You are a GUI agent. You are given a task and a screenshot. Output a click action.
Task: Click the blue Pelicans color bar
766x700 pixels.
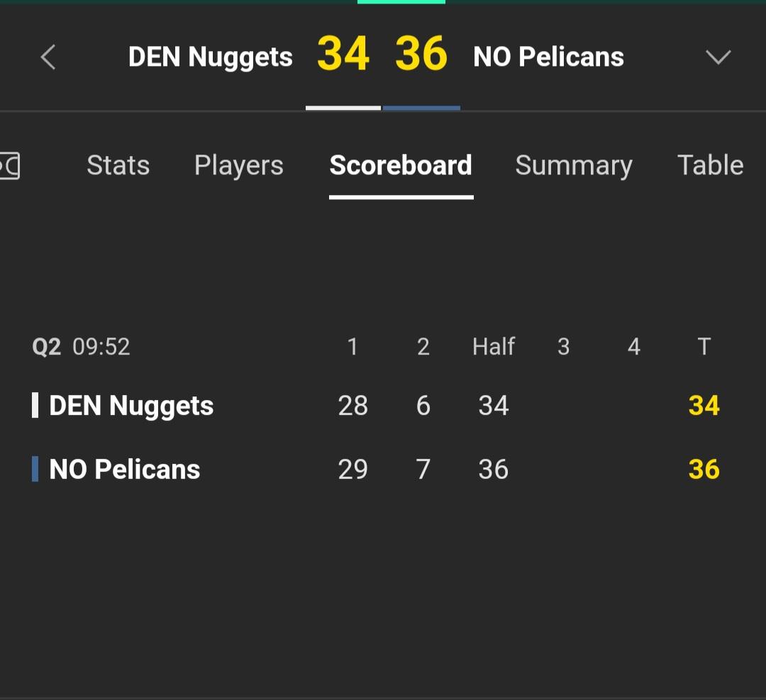pyautogui.click(x=35, y=469)
